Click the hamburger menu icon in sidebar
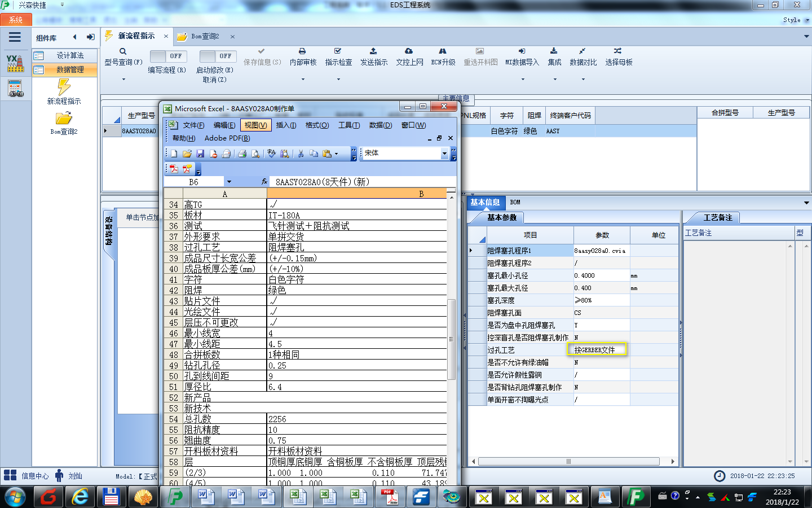This screenshot has width=812, height=508. (15, 37)
